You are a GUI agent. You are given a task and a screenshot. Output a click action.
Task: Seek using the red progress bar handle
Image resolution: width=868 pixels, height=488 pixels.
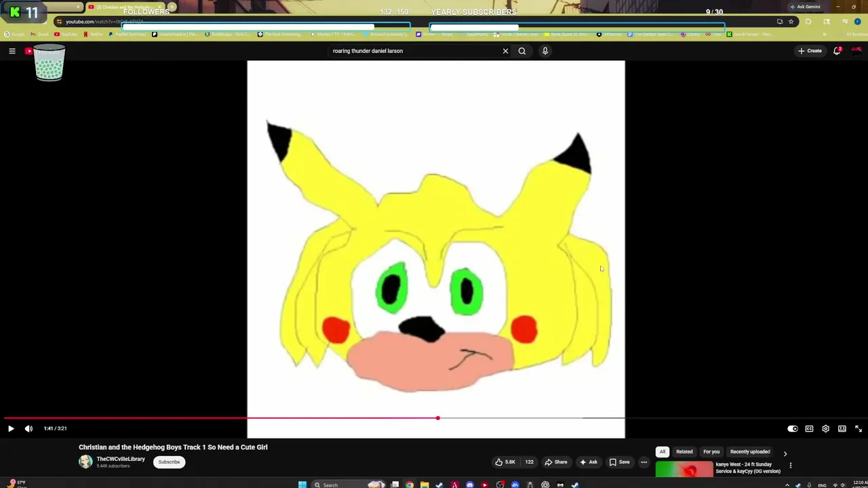(x=437, y=418)
